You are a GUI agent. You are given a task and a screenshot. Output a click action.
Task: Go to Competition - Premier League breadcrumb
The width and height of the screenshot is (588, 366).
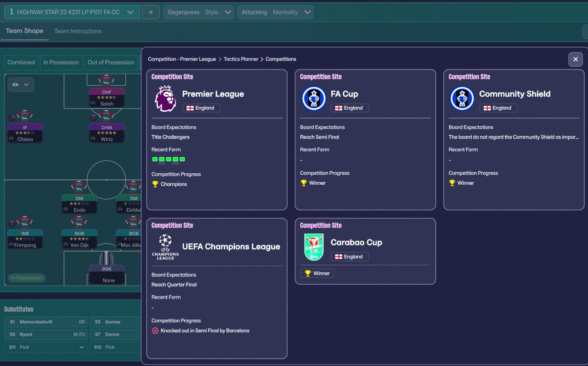click(x=182, y=59)
